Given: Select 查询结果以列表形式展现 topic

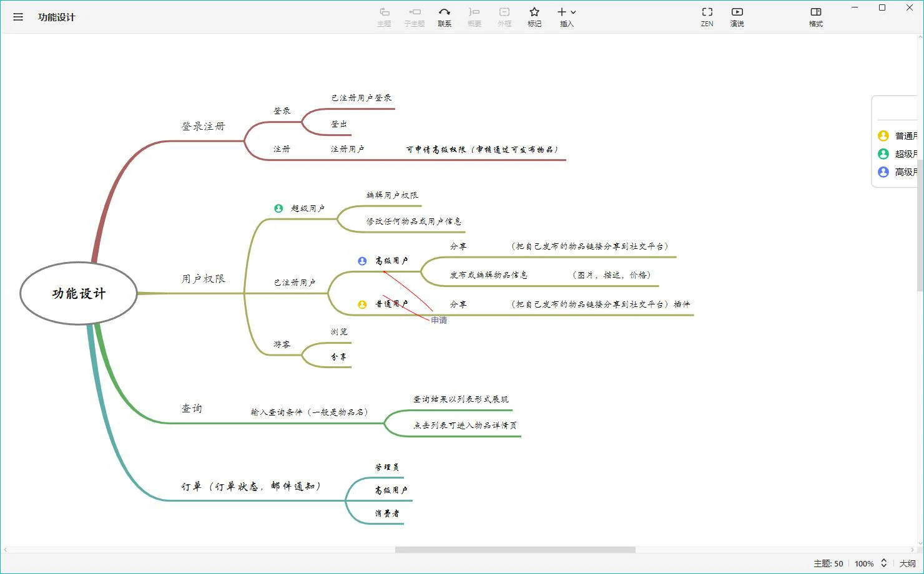Looking at the screenshot, I should tap(461, 399).
